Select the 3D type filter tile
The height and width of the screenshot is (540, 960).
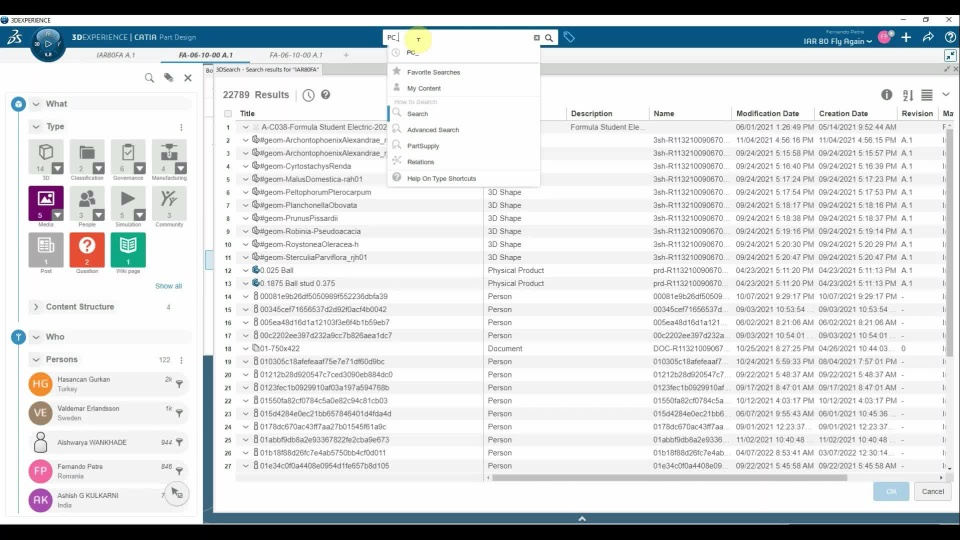(x=46, y=157)
